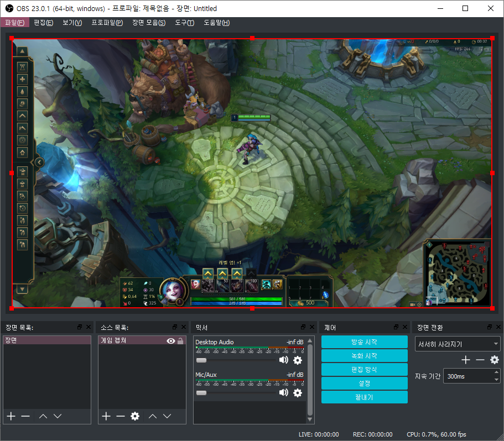Adjust the Mic/Aux volume slider
The height and width of the screenshot is (441, 504).
click(x=236, y=393)
